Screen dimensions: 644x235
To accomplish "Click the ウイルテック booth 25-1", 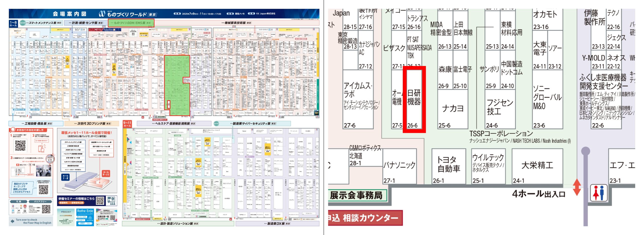I will 488,166.
